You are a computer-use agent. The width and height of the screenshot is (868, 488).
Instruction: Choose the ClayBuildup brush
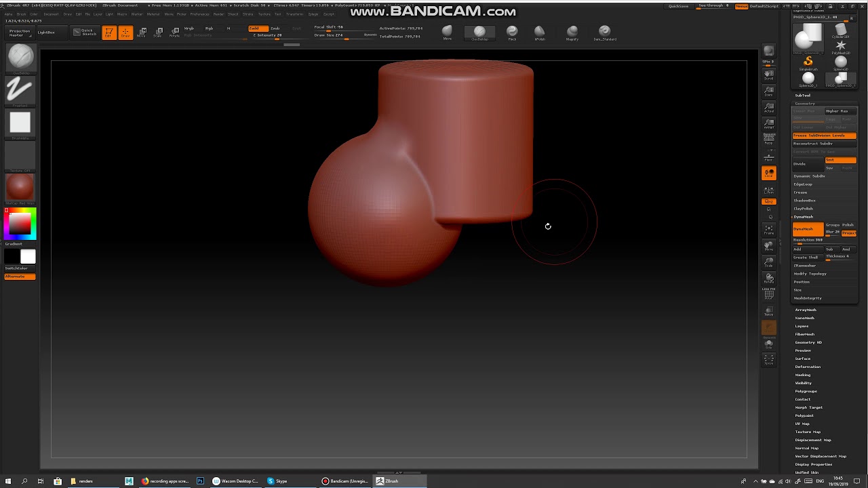479,33
